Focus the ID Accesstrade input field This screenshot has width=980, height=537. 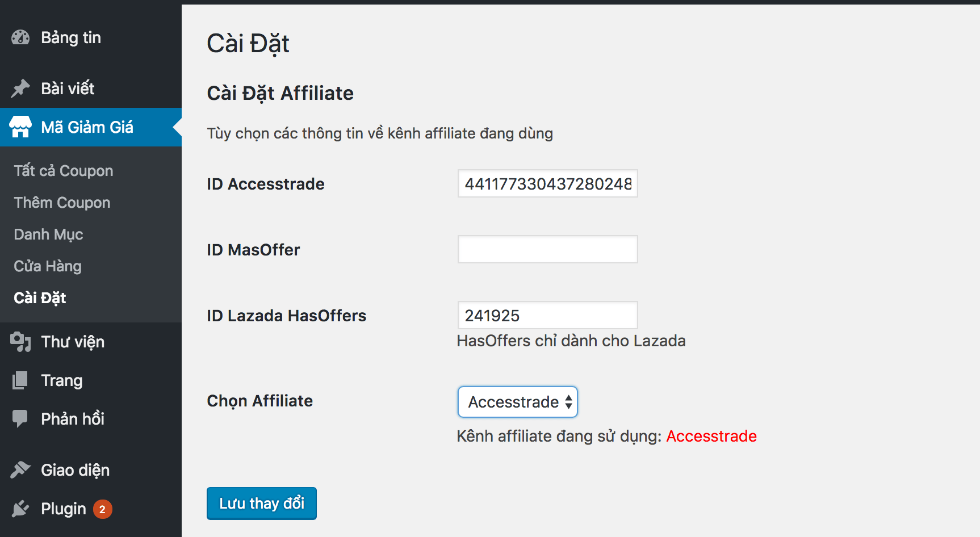[x=548, y=183]
